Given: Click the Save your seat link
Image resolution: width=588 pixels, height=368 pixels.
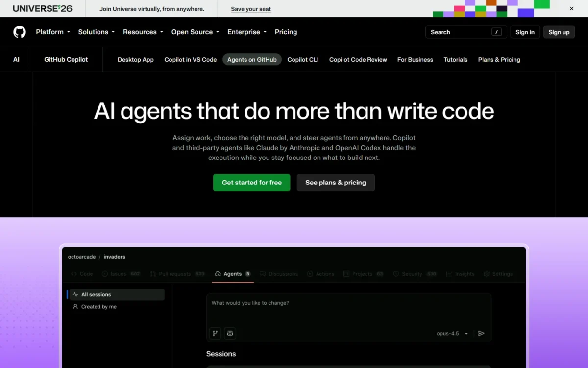Looking at the screenshot, I should point(251,9).
